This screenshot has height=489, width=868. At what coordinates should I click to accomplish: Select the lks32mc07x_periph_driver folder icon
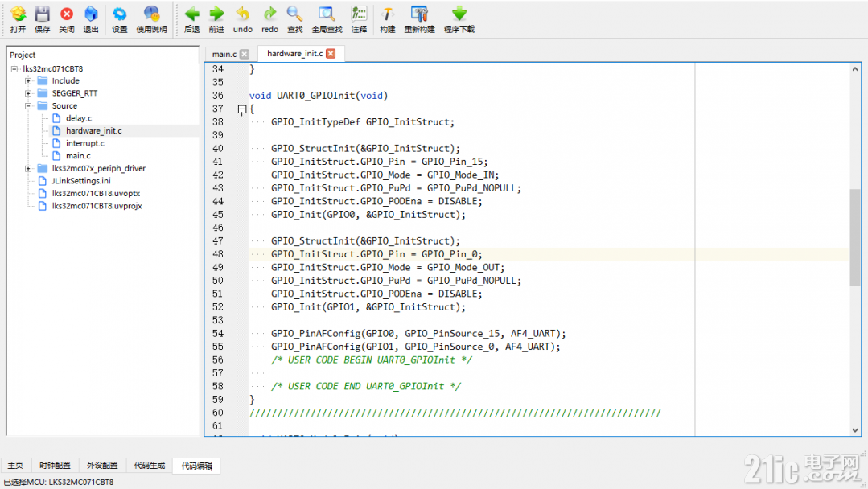[43, 168]
